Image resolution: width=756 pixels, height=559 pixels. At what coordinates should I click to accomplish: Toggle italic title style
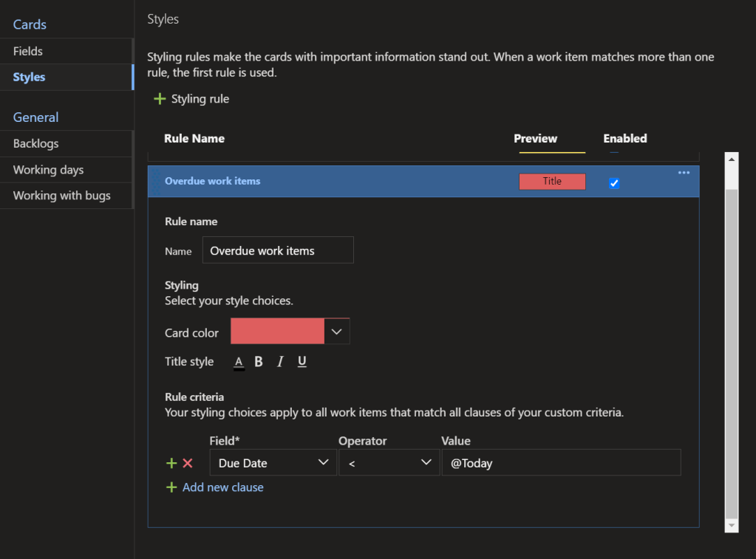pos(280,362)
